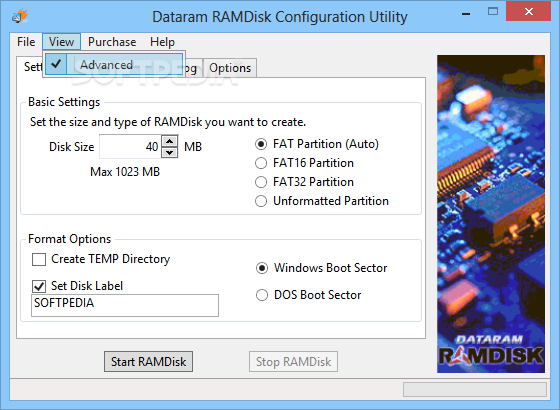This screenshot has height=410, width=560.
Task: Select FAT Partition (Auto) radio button
Action: point(317,144)
